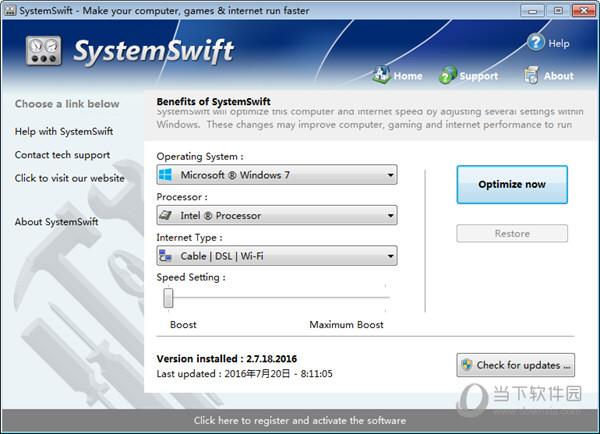Click the SystemSwift gauges logo icon

click(44, 51)
